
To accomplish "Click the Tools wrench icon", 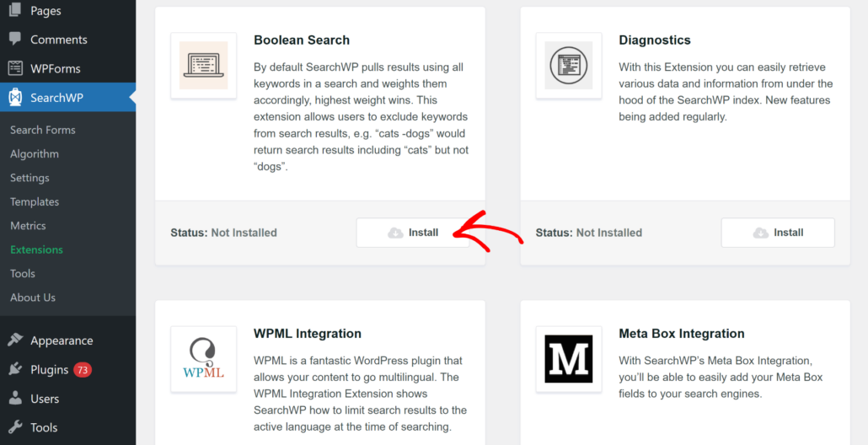I will pos(15,426).
